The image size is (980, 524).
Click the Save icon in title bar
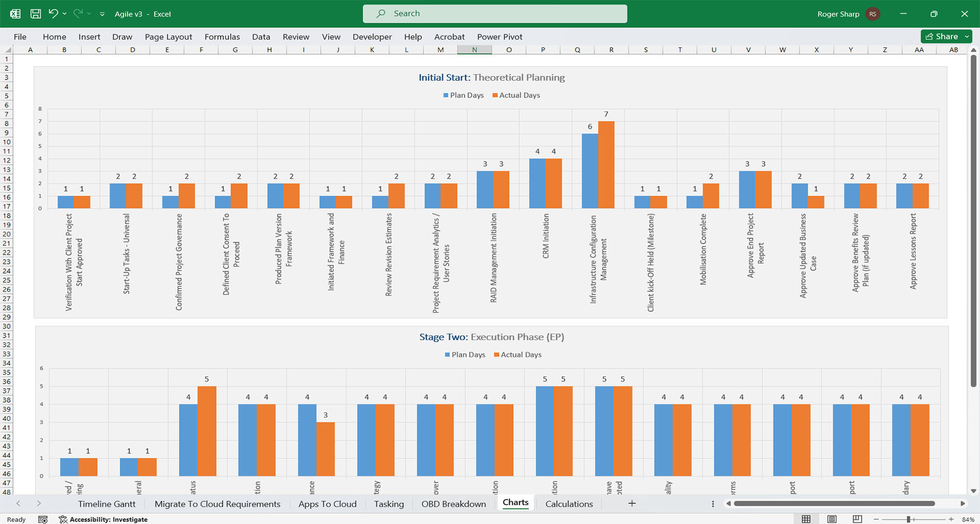pyautogui.click(x=36, y=14)
